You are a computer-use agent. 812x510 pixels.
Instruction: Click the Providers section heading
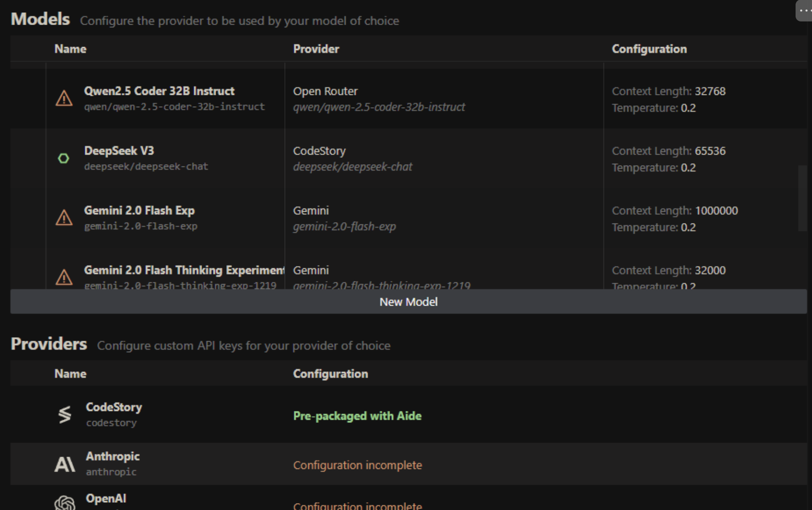pos(48,344)
